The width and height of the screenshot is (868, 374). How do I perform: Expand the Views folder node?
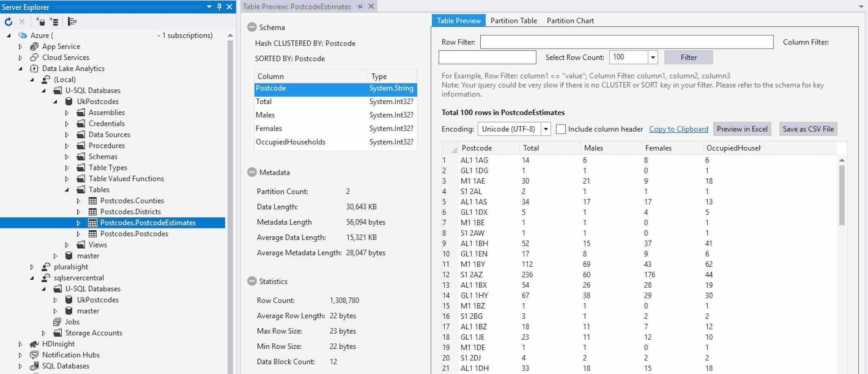pyautogui.click(x=67, y=245)
